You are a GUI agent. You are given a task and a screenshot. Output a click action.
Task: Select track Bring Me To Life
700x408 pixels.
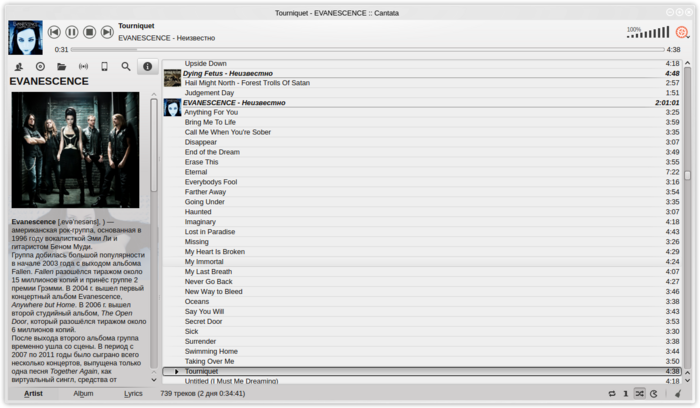422,122
